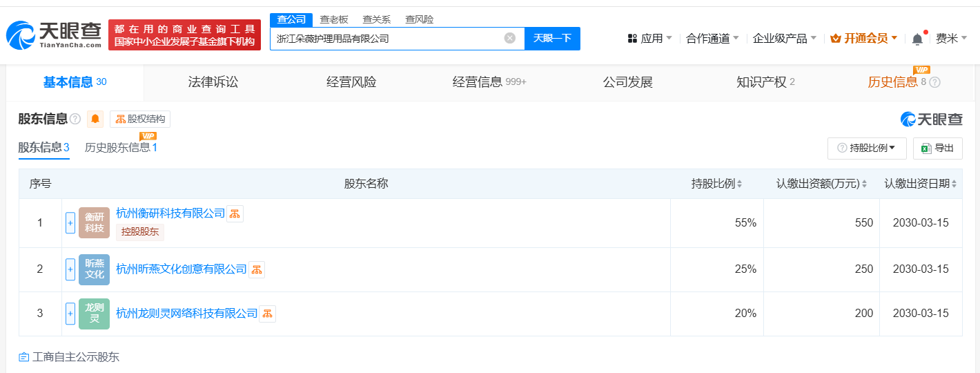
Task: Switch to the 查关系 search tab
Action: click(x=377, y=19)
